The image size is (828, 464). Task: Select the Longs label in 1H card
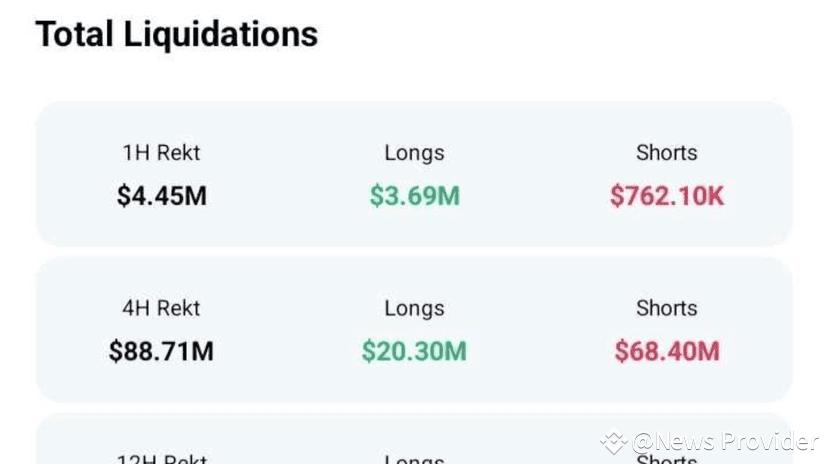click(x=414, y=153)
